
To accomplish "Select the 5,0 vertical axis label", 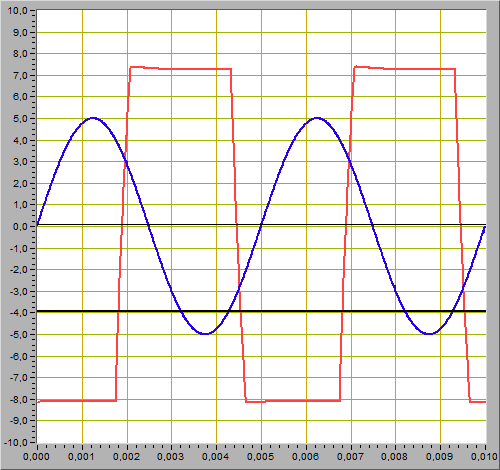I will pos(20,119).
